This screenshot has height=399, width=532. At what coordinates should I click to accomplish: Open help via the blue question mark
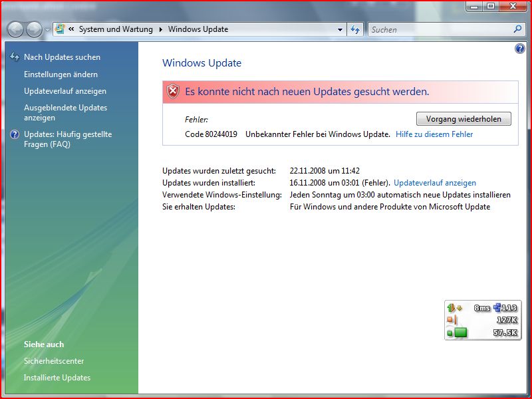pos(519,49)
